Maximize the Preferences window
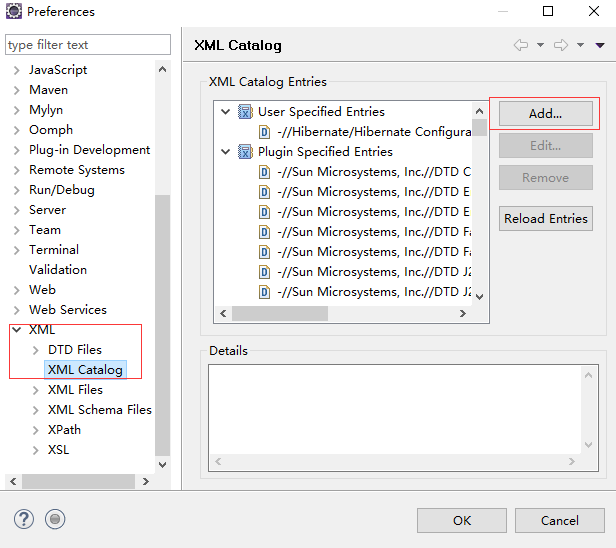Viewport: 616px width, 548px height. click(x=548, y=11)
